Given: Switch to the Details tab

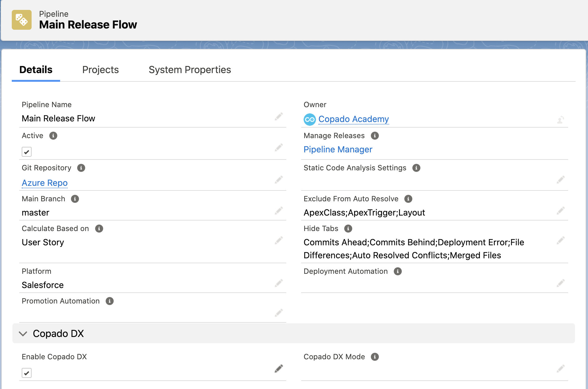Looking at the screenshot, I should pyautogui.click(x=36, y=70).
